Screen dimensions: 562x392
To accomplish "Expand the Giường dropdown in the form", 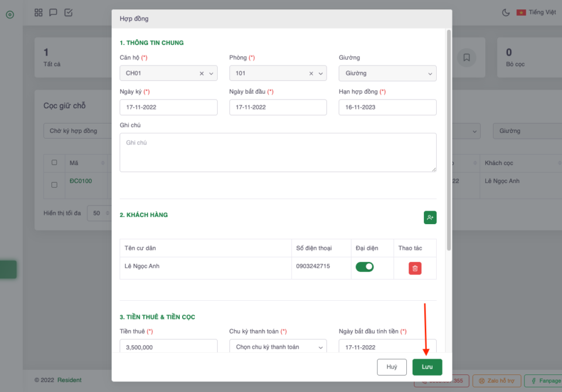I will (x=387, y=74).
